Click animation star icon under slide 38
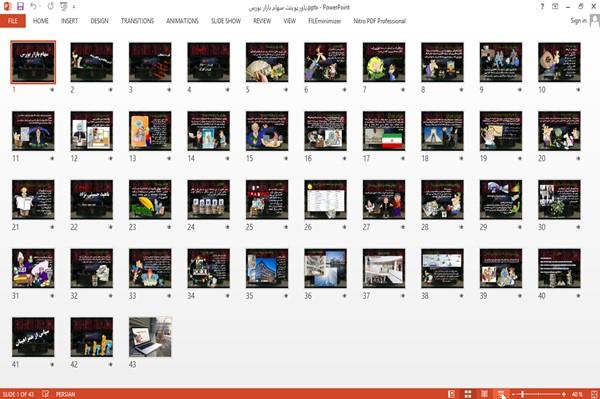Image resolution: width=600 pixels, height=399 pixels. click(x=461, y=296)
